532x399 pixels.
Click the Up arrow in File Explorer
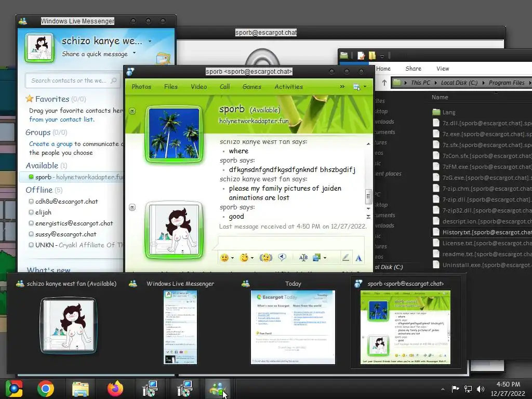click(384, 83)
